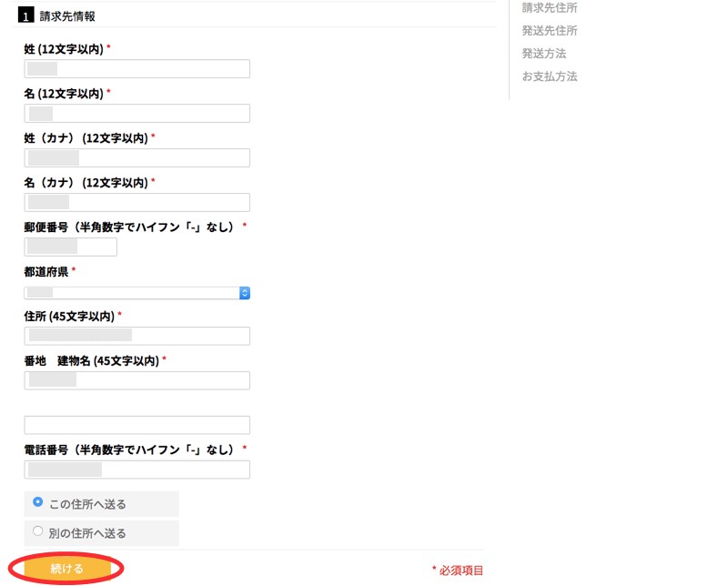The height and width of the screenshot is (586, 728).
Task: Click the 名（カナ） input field
Action: coord(136,203)
